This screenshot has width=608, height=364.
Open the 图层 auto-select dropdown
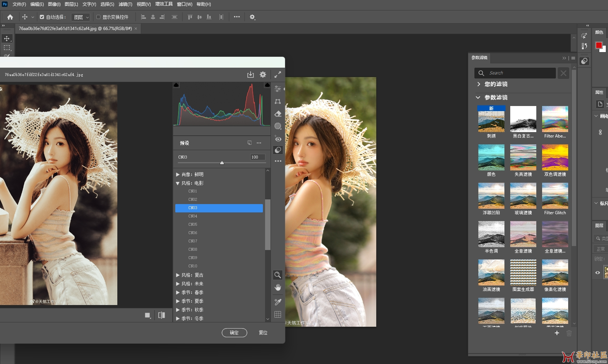click(x=81, y=17)
